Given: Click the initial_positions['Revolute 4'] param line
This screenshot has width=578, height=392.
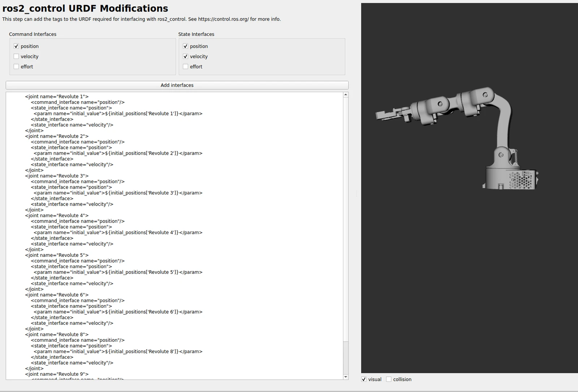Looking at the screenshot, I should 118,233.
